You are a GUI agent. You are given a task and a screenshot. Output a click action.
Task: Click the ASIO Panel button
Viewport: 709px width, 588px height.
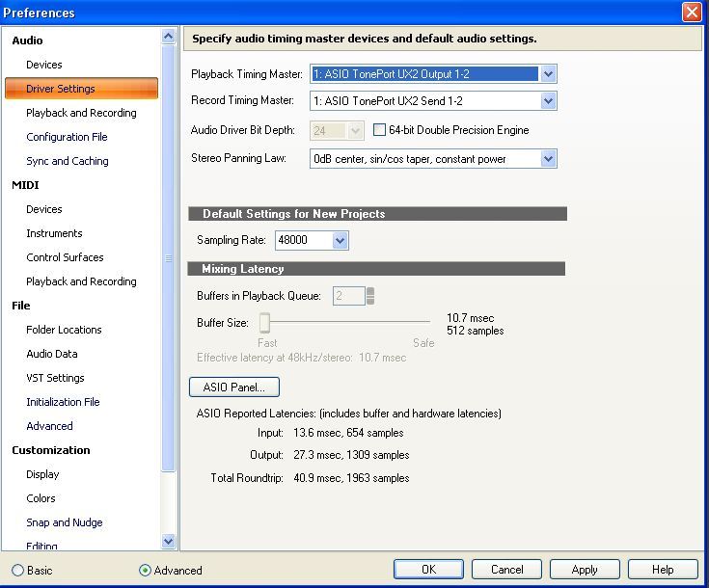click(x=234, y=388)
